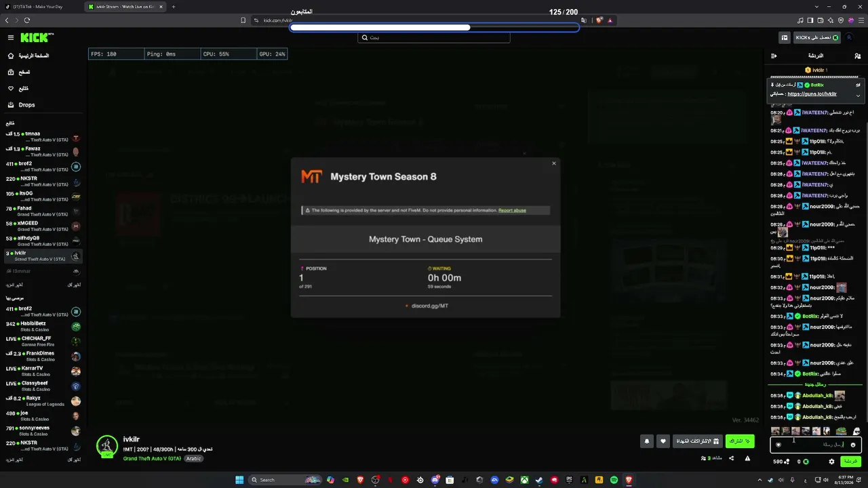Open a new browser tab
Screen dimensions: 868x488
pyautogui.click(x=174, y=7)
